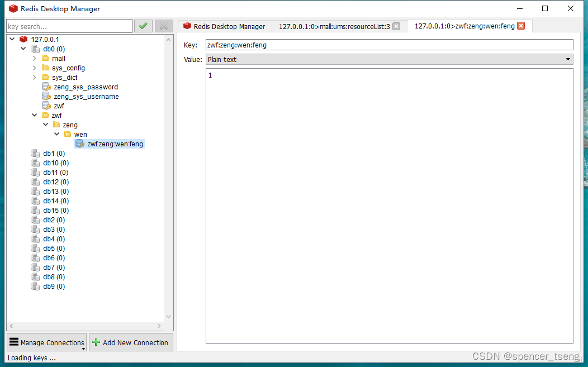Select db8 (0) in the tree
The height and width of the screenshot is (367, 588).
pyautogui.click(x=54, y=277)
